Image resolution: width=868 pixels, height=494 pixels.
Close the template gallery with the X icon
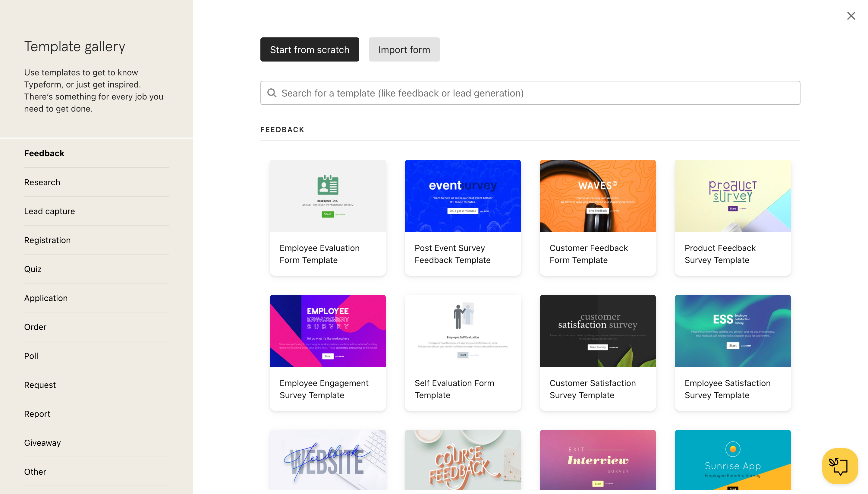click(x=851, y=16)
